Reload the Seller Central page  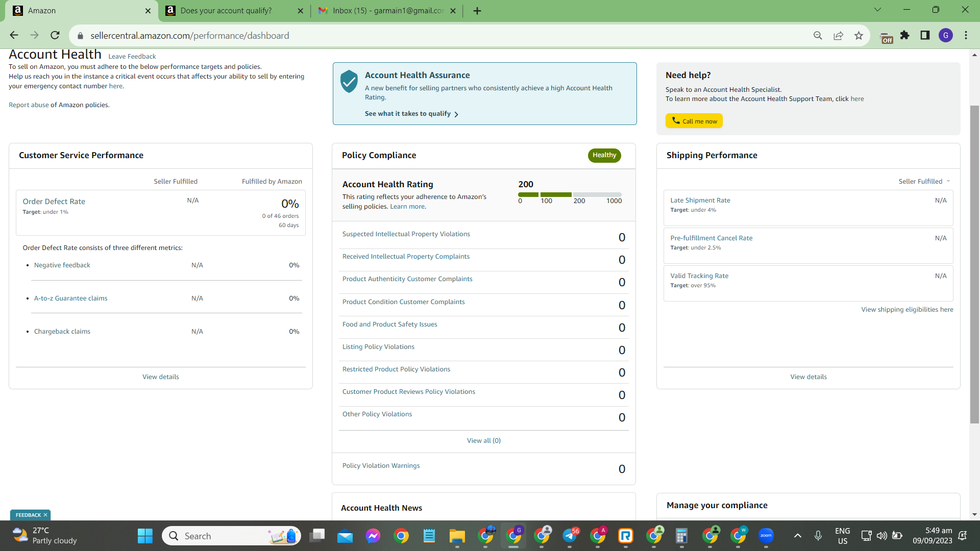pos(55,35)
